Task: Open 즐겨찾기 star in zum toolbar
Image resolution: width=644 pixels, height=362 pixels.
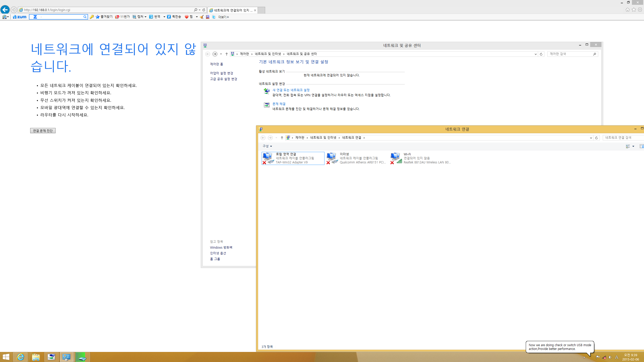Action: click(104, 17)
